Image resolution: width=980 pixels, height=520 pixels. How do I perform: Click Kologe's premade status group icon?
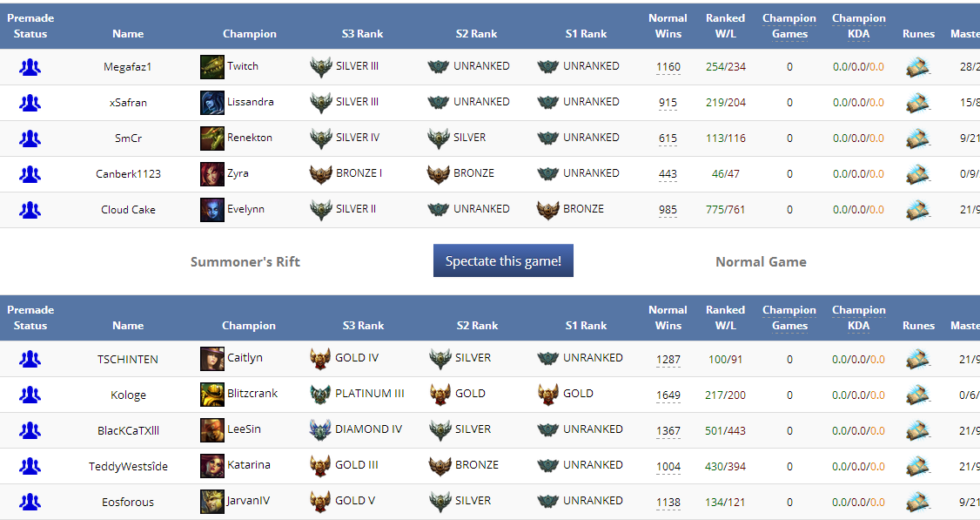coord(30,395)
